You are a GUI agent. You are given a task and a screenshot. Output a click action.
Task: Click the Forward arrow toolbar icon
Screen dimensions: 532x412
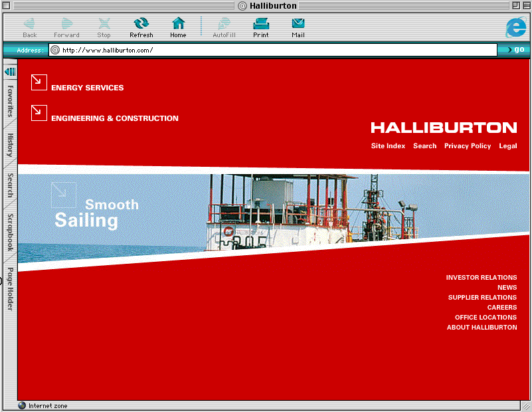(x=67, y=23)
